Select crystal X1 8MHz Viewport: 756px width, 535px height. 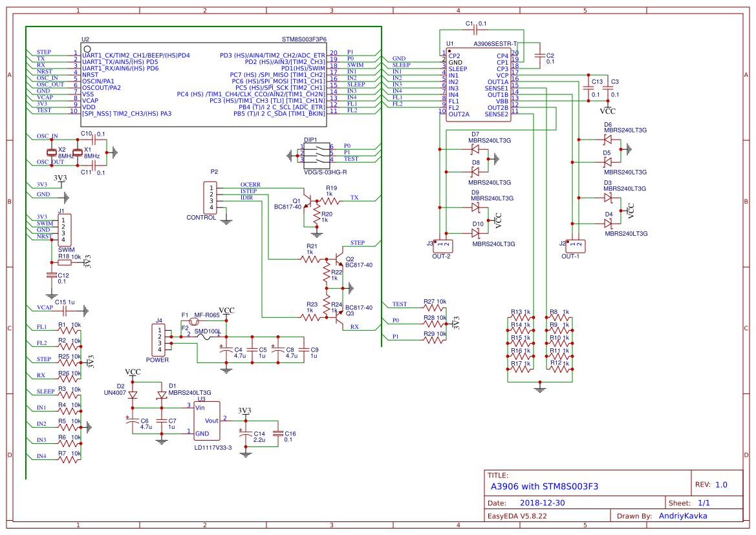pyautogui.click(x=77, y=152)
